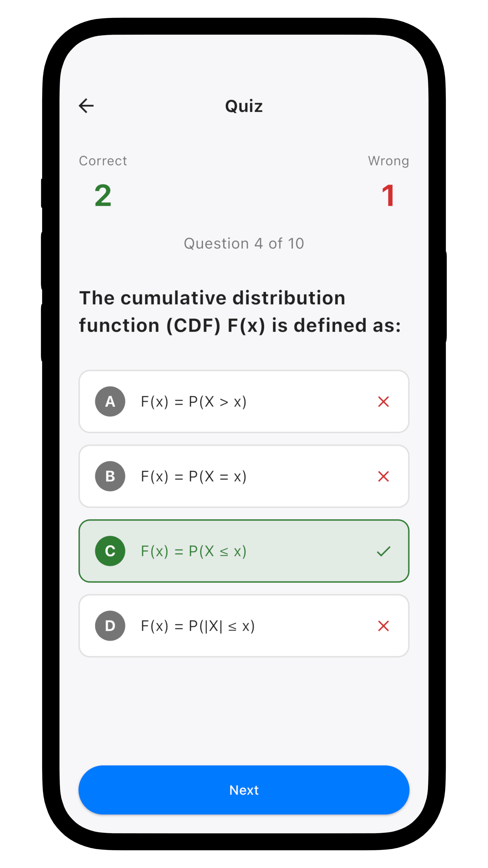Screen dimensions: 488x868
Task: Click the green C badge circle
Action: [x=110, y=551]
